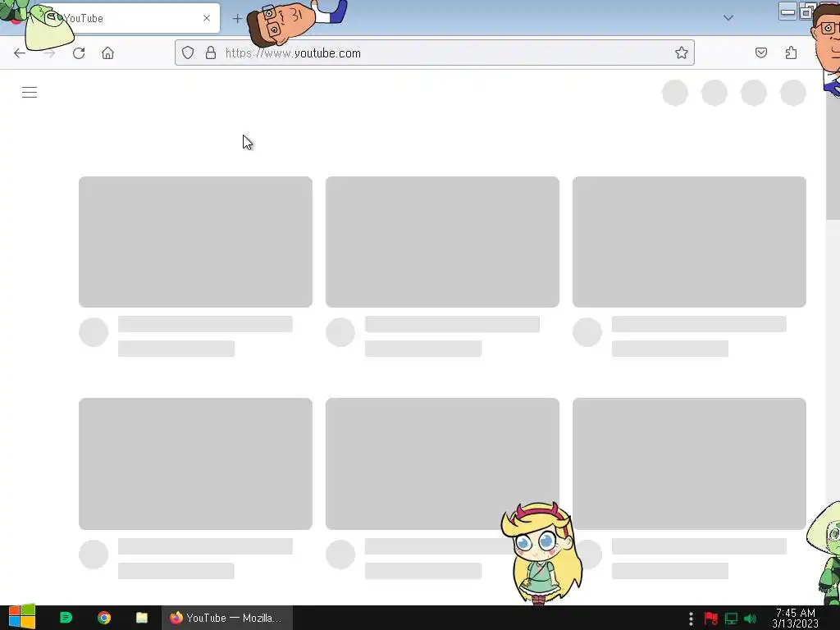The image size is (840, 630).
Task: Bookmark this page with the star icon
Action: pyautogui.click(x=681, y=52)
